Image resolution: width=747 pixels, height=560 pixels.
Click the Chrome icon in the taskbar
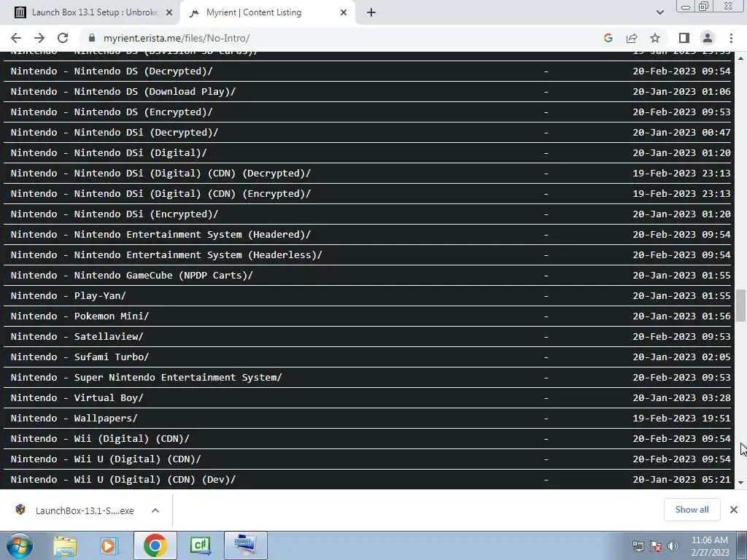point(155,545)
